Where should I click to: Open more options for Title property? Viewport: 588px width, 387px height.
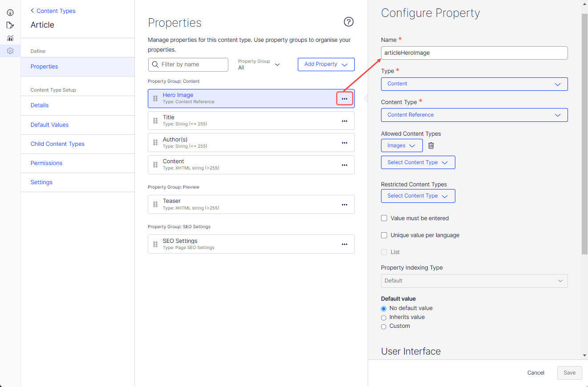tap(345, 121)
